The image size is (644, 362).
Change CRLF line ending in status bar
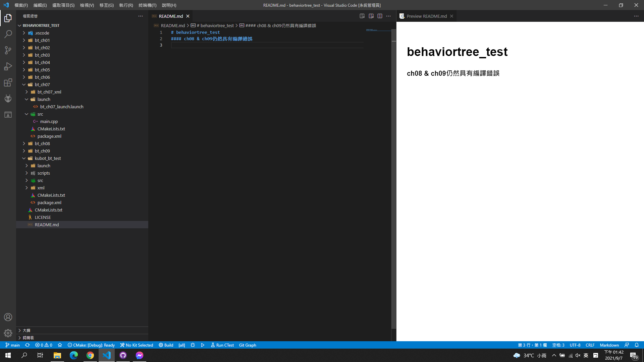pyautogui.click(x=590, y=345)
